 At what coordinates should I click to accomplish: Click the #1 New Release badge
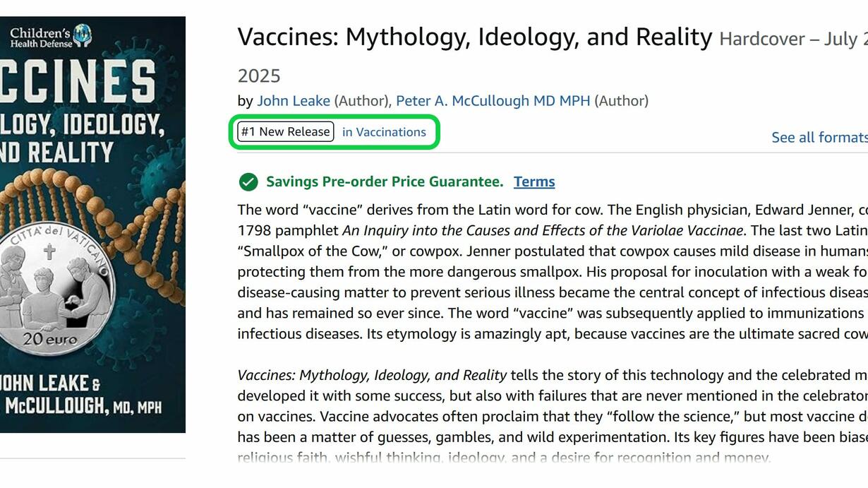click(x=286, y=132)
